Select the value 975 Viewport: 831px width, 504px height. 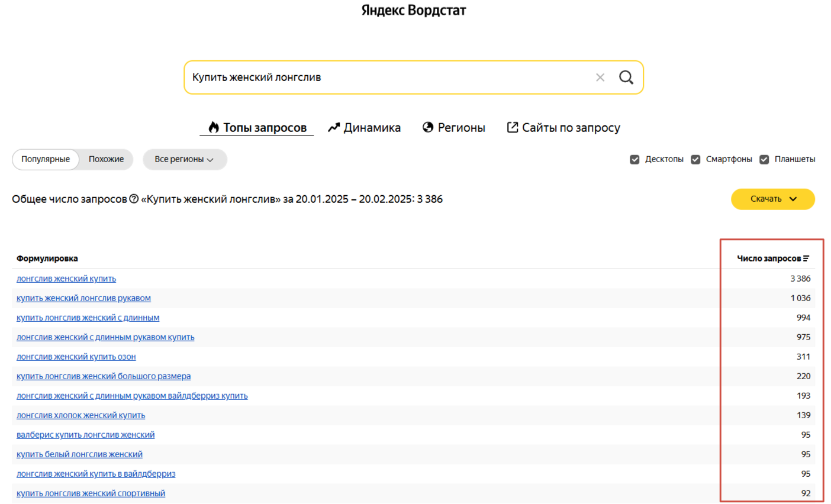tap(803, 337)
